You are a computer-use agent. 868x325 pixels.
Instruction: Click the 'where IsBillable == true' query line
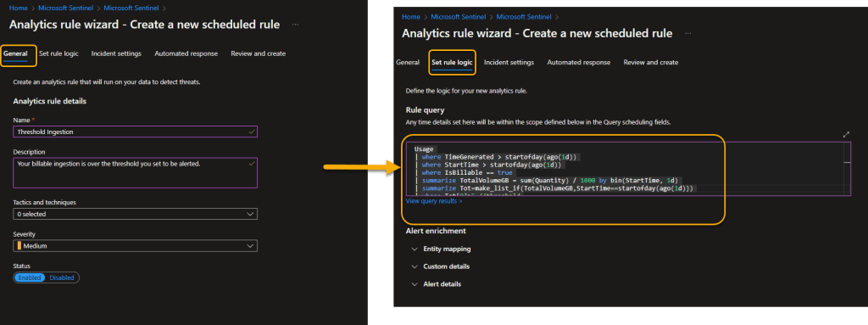click(467, 173)
